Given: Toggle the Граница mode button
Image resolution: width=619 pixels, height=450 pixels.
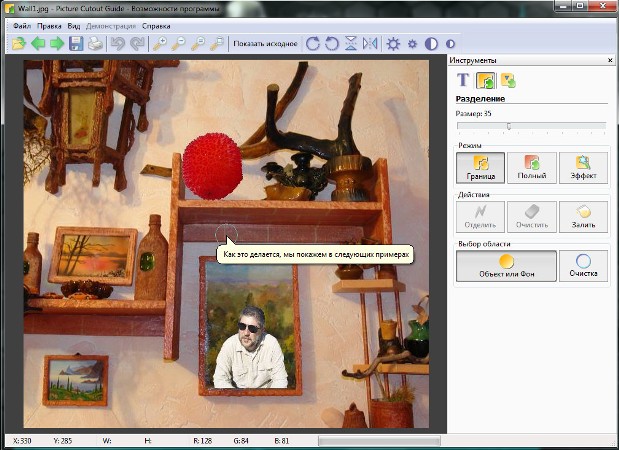Looking at the screenshot, I should pos(480,167).
